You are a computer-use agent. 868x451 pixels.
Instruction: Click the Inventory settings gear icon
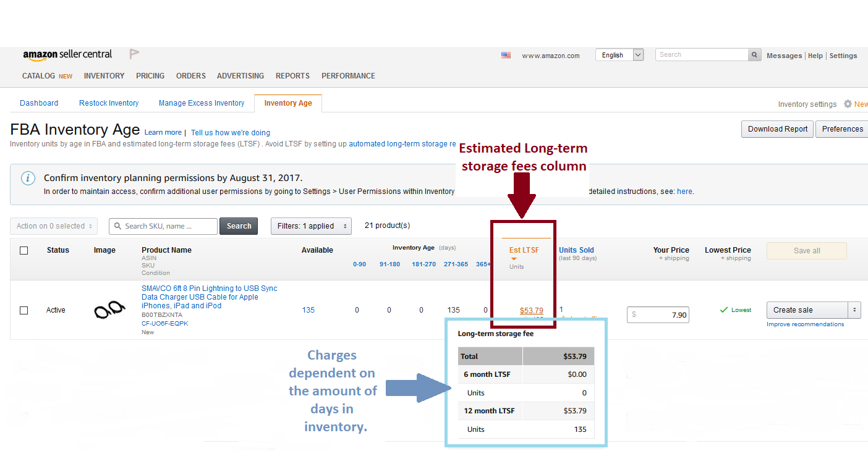[848, 104]
